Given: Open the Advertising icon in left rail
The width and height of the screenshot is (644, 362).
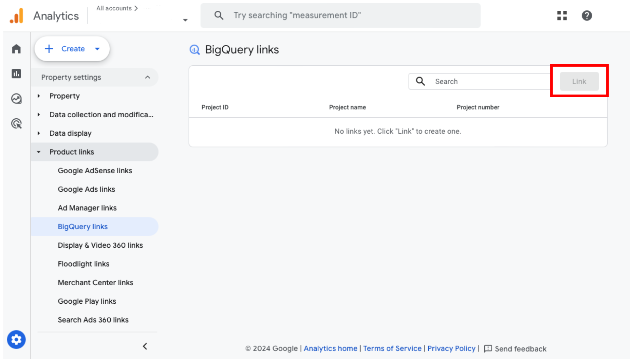Looking at the screenshot, I should 16,124.
